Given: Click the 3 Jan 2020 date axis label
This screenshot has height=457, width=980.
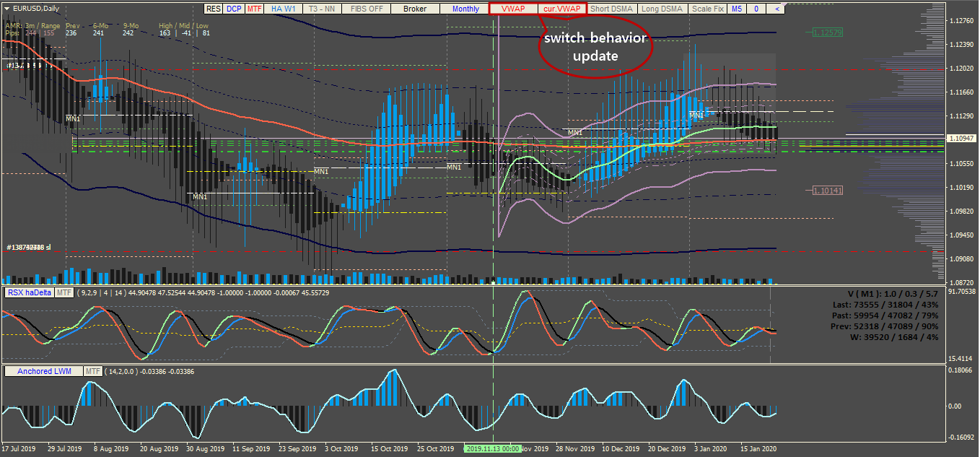Looking at the screenshot, I should click(710, 448).
